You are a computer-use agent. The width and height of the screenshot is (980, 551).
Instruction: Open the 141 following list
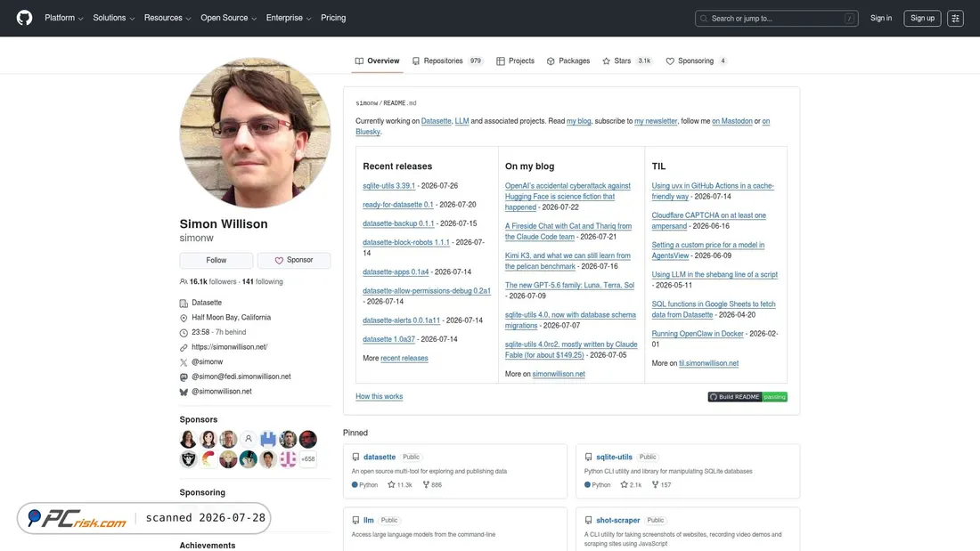pyautogui.click(x=263, y=282)
